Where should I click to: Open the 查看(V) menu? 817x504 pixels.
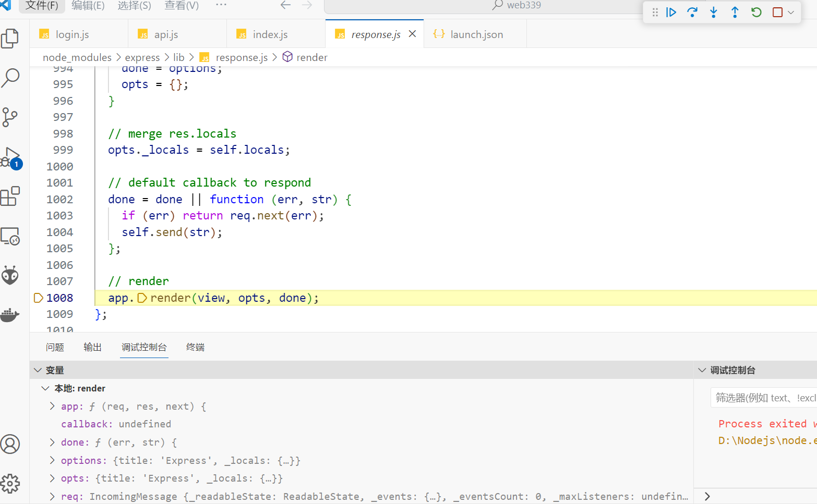182,5
